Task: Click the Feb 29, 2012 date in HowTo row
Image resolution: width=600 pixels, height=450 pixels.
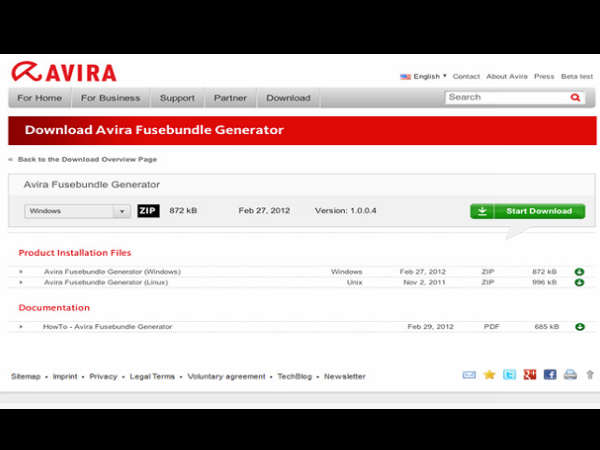Action: (430, 327)
